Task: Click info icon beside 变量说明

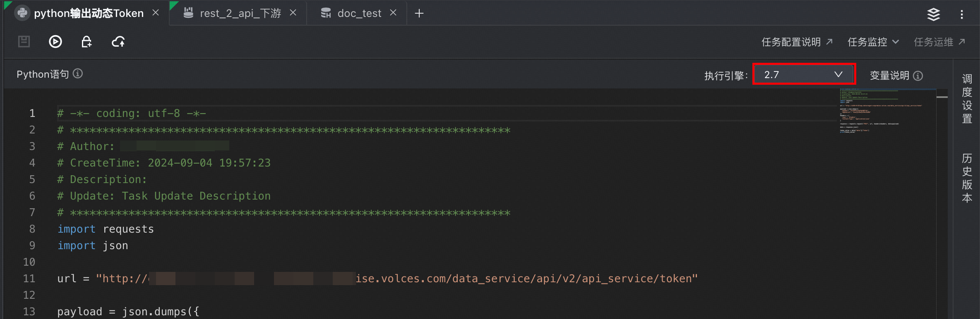Action: (918, 76)
